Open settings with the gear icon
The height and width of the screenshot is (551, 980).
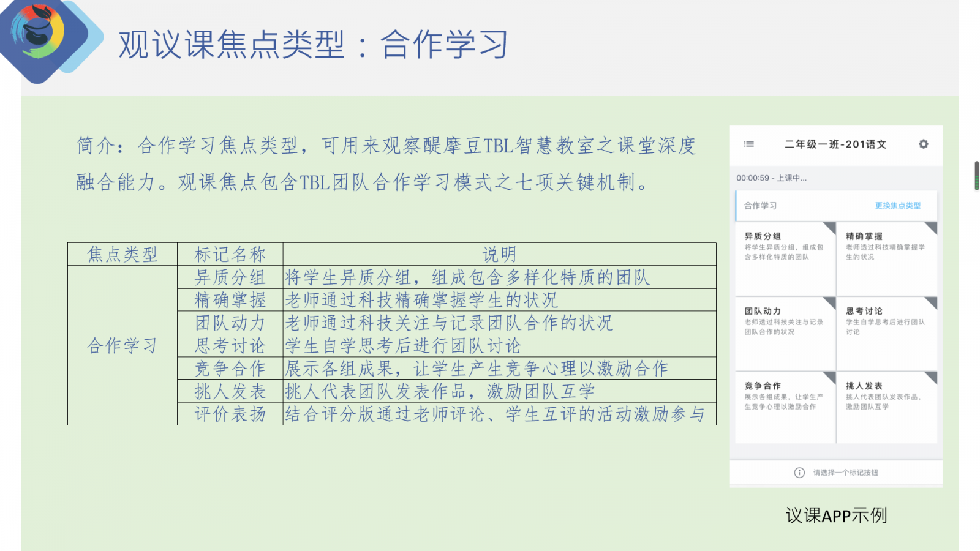[923, 144]
